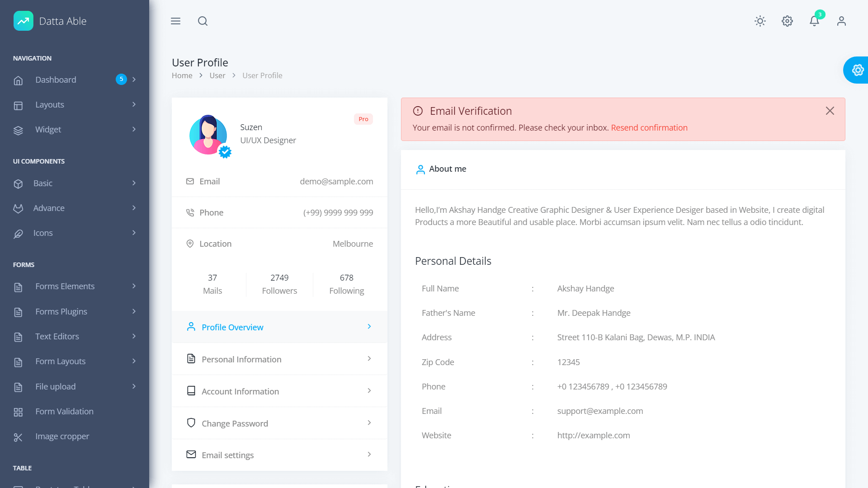This screenshot has width=868, height=488.
Task: Open user account icon in header
Action: click(x=841, y=21)
